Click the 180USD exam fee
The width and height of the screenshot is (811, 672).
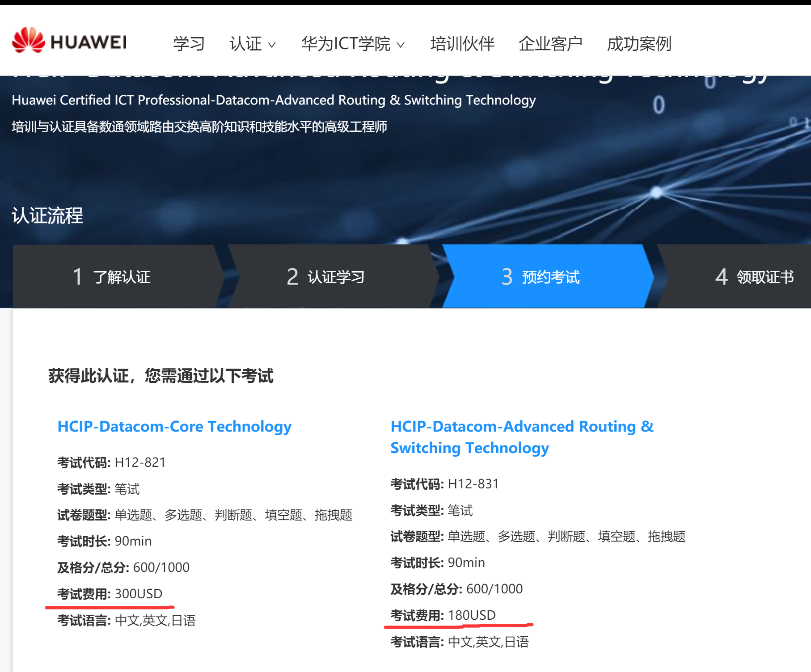[x=472, y=615]
